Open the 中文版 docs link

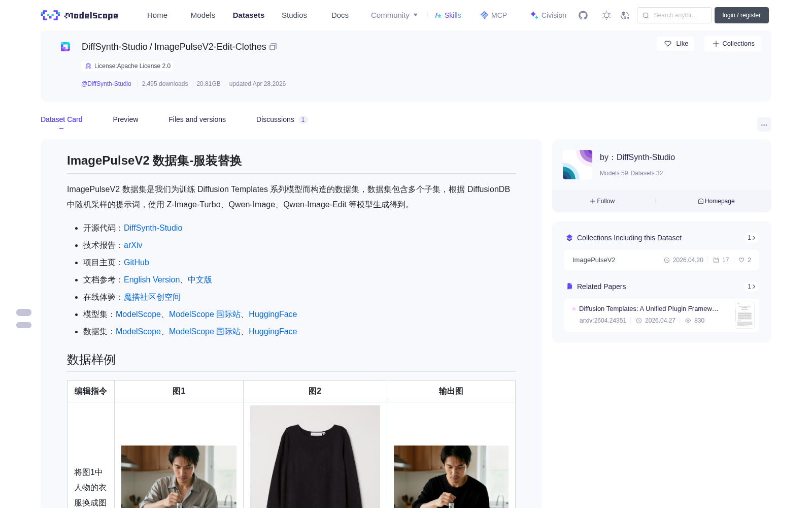pyautogui.click(x=200, y=280)
